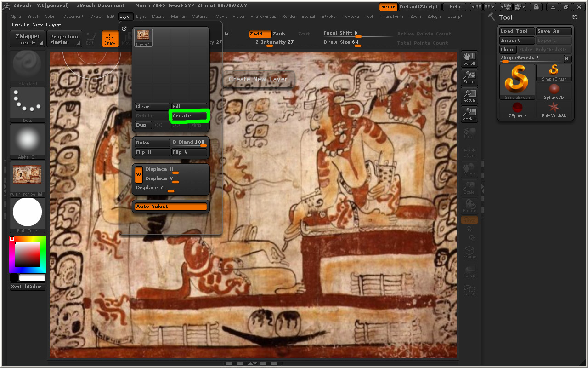Collapse the right tray divider arrow
588x368 pixels.
(483, 188)
